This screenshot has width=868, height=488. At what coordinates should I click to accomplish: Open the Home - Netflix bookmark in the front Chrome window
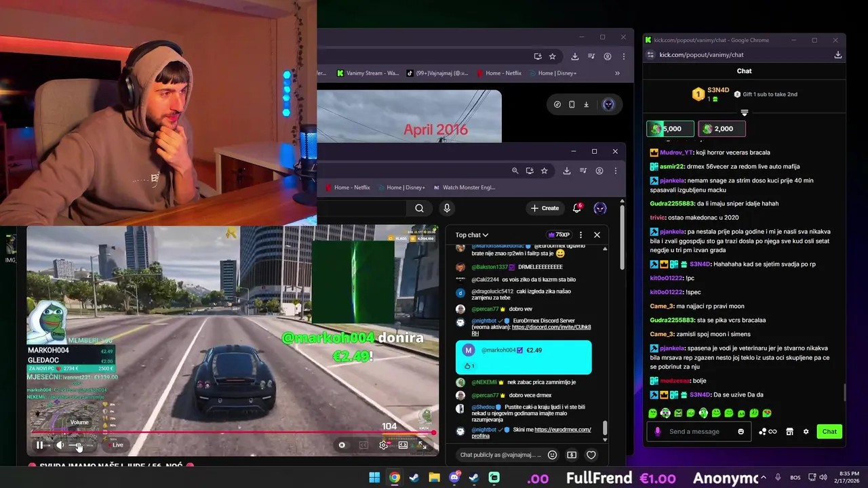click(347, 187)
